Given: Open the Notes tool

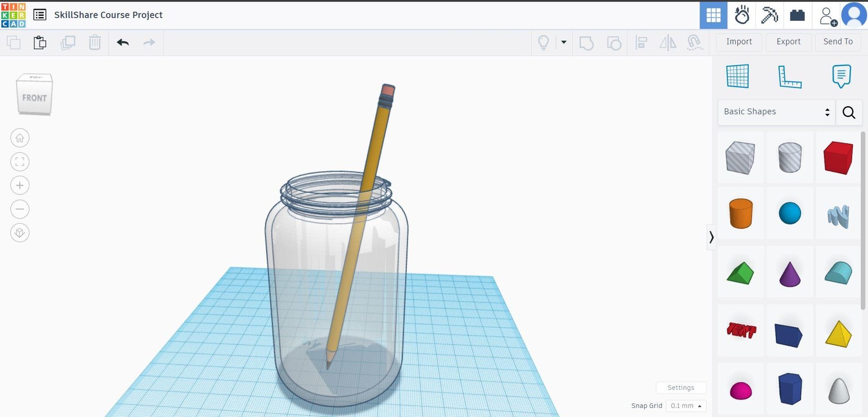Looking at the screenshot, I should click(x=841, y=76).
